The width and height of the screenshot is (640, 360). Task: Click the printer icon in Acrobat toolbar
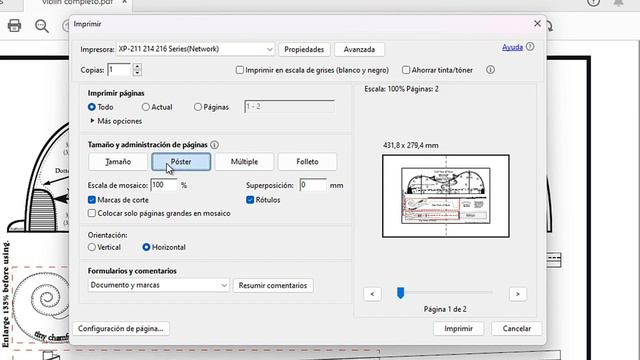pos(14,26)
